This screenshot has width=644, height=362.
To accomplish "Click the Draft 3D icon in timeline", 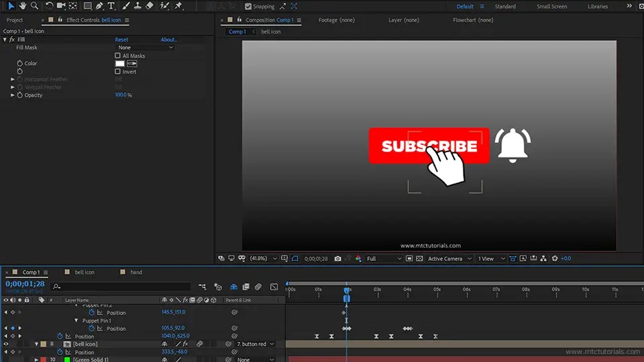I will point(218,287).
